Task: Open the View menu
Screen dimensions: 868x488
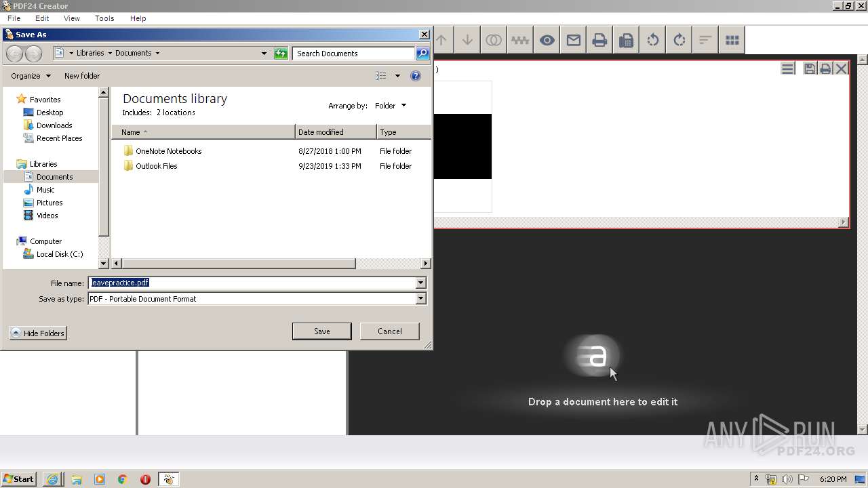Action: pos(71,18)
